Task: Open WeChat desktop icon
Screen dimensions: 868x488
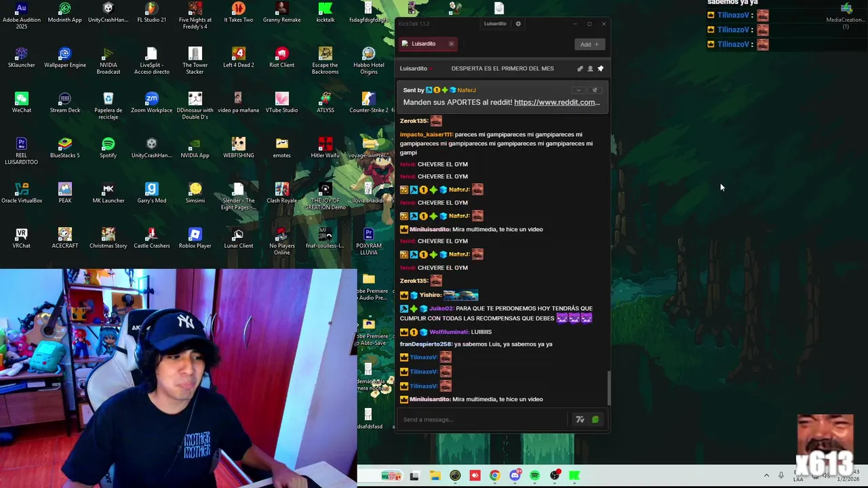Action: [x=21, y=102]
